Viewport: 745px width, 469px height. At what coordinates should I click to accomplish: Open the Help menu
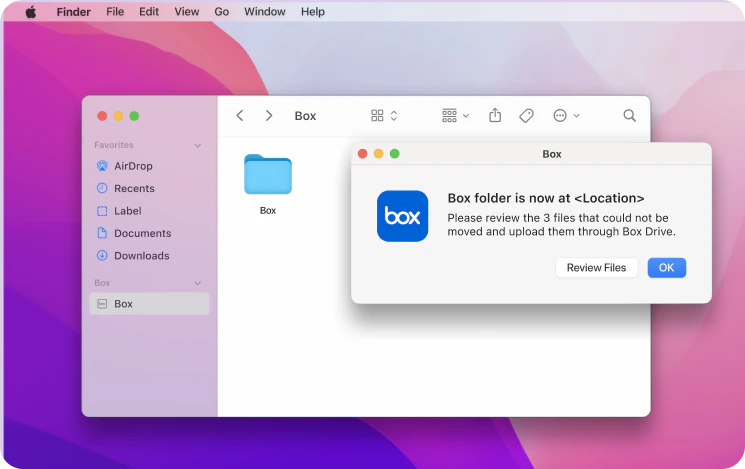[x=313, y=12]
